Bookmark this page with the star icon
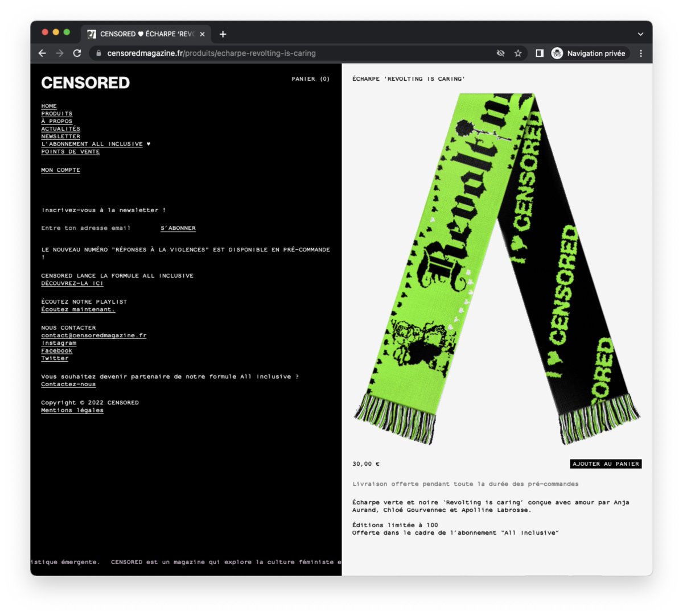The image size is (683, 616). coord(518,53)
